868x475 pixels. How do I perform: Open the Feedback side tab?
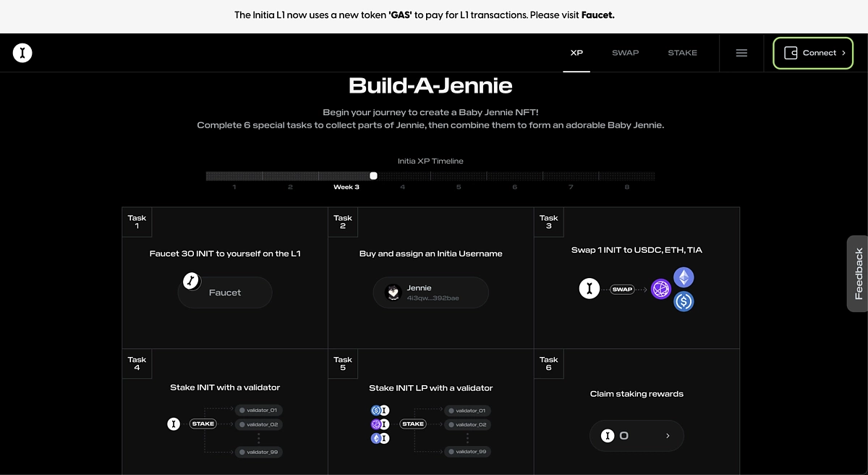[858, 274]
